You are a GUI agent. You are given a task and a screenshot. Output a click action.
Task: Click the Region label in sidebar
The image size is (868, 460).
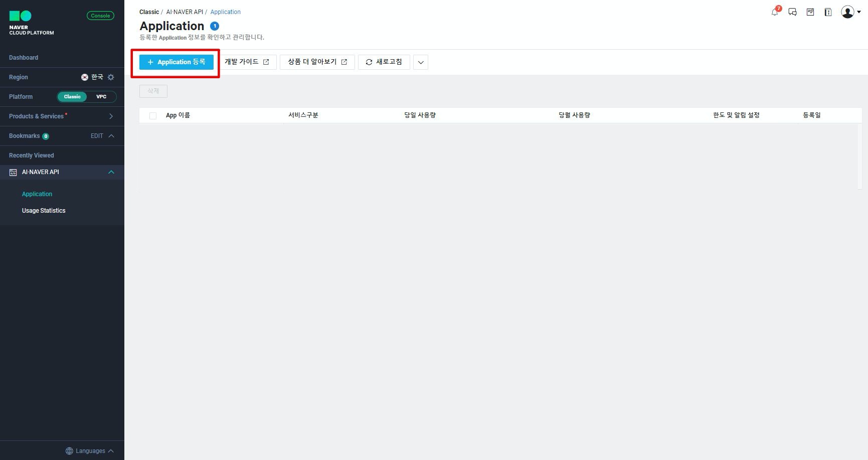(x=19, y=77)
